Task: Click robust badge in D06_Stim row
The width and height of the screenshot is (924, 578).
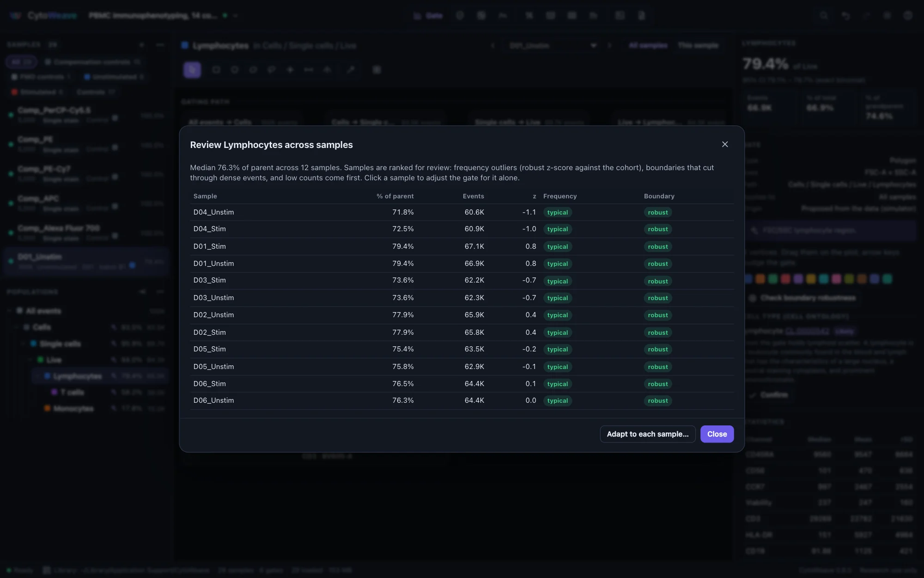Action: 658,384
